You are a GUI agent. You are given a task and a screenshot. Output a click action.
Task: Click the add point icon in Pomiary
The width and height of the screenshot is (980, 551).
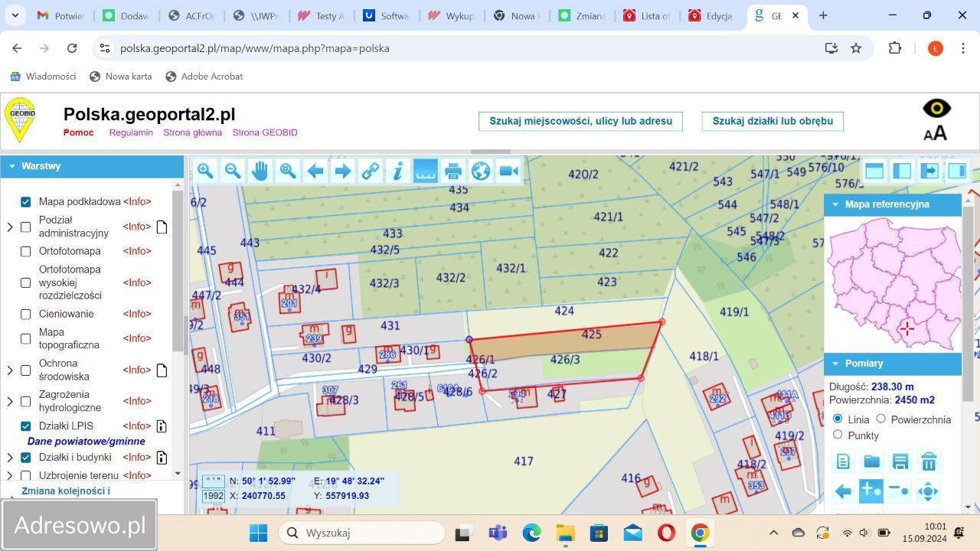click(871, 491)
